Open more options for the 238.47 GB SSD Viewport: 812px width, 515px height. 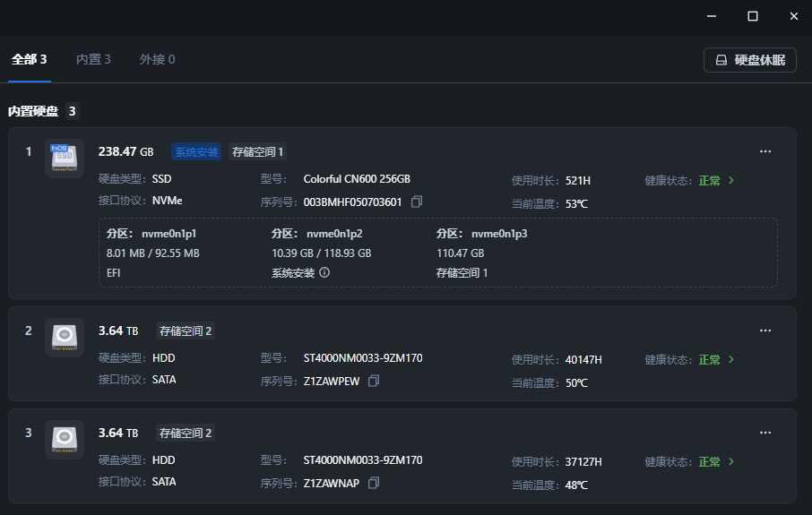765,151
